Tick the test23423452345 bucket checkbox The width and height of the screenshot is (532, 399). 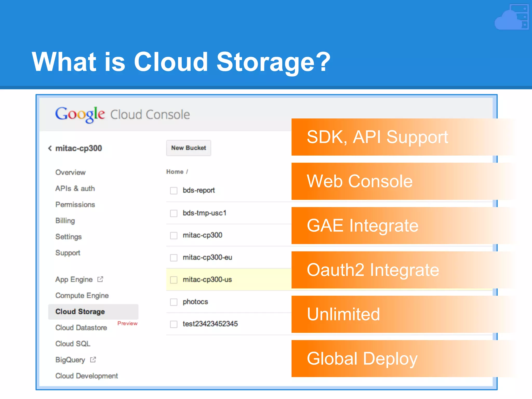[x=174, y=324]
